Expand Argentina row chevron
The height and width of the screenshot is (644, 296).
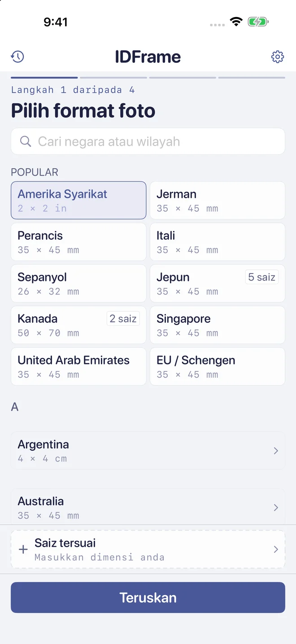276,451
